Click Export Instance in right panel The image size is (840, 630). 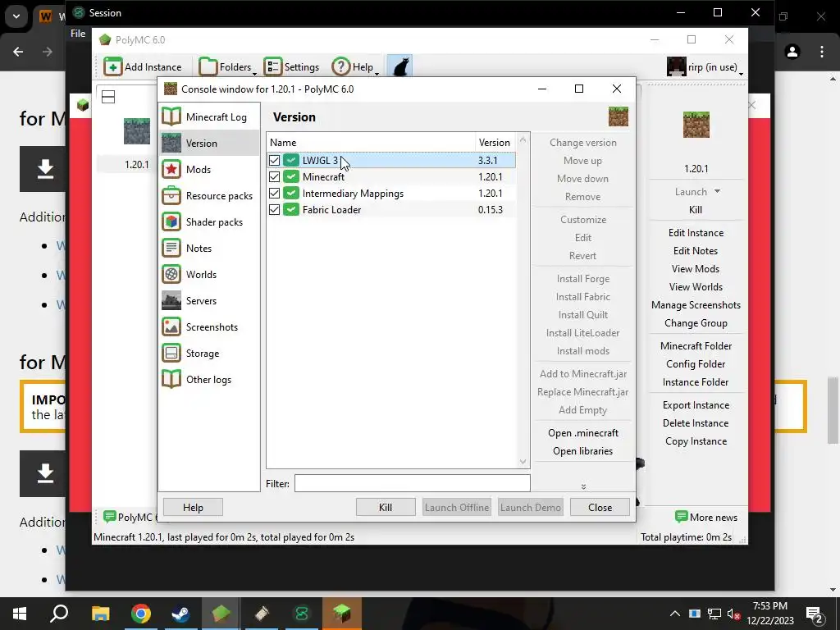tap(696, 405)
